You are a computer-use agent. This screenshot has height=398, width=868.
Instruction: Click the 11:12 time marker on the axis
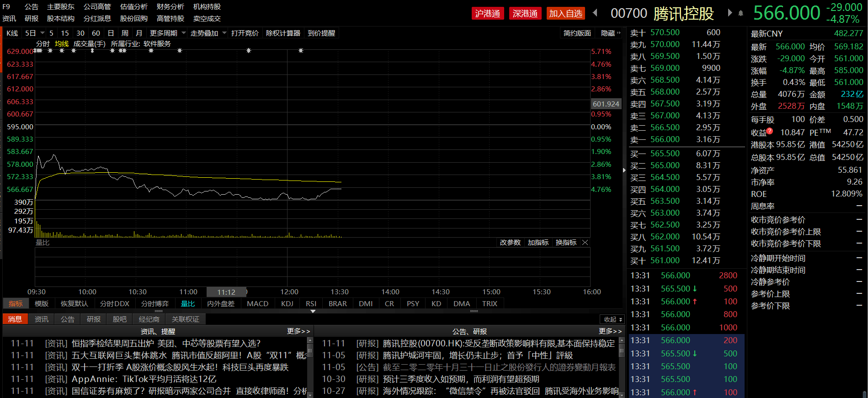(226, 292)
